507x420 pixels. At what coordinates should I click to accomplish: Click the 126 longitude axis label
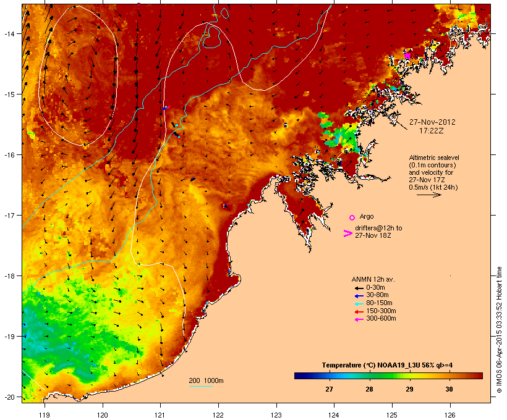pyautogui.click(x=449, y=415)
